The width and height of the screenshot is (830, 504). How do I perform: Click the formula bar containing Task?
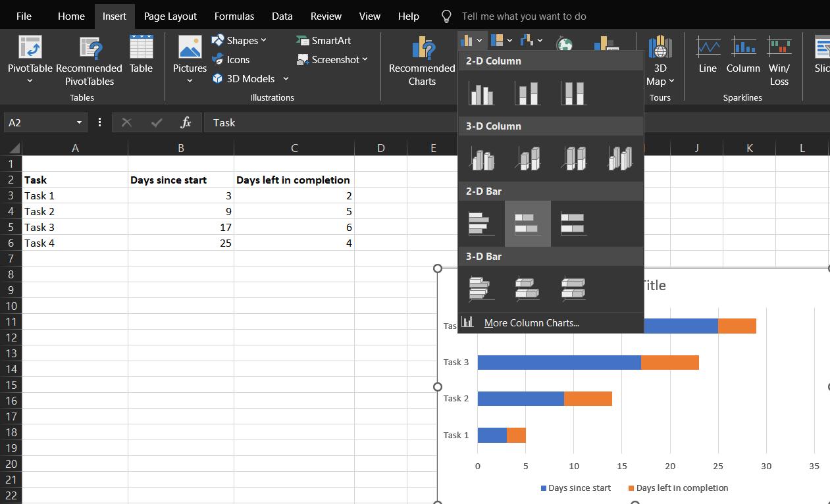(517, 122)
